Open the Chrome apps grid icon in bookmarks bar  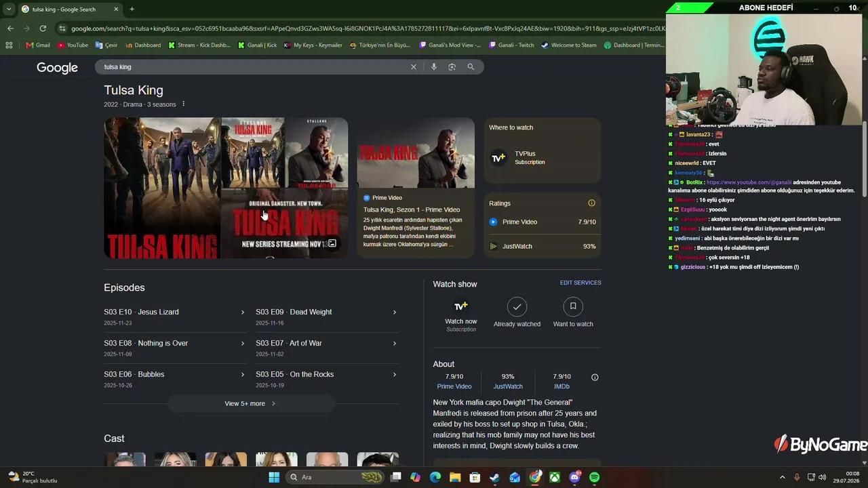tap(9, 45)
